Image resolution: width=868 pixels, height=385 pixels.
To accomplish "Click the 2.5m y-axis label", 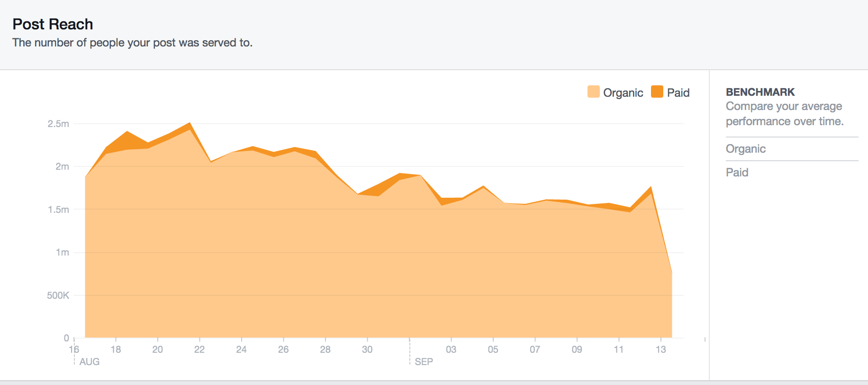I will pos(58,124).
